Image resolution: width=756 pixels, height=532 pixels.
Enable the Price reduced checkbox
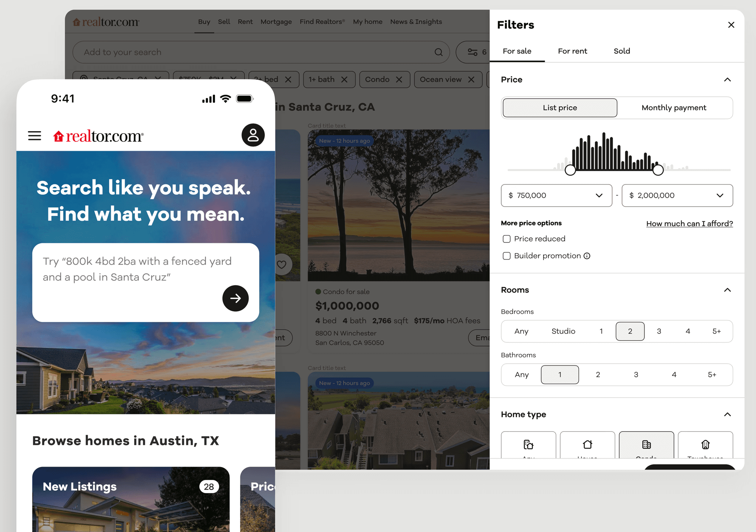(x=507, y=239)
